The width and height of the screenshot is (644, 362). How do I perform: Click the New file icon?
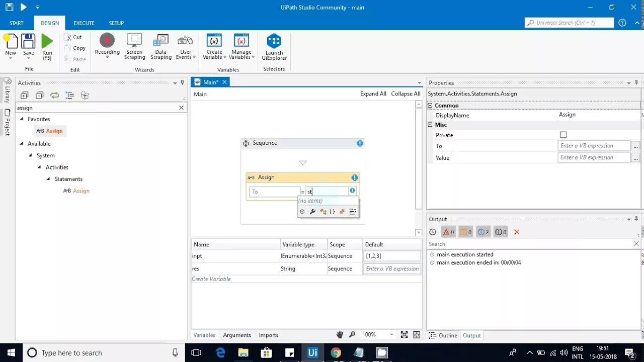[11, 41]
